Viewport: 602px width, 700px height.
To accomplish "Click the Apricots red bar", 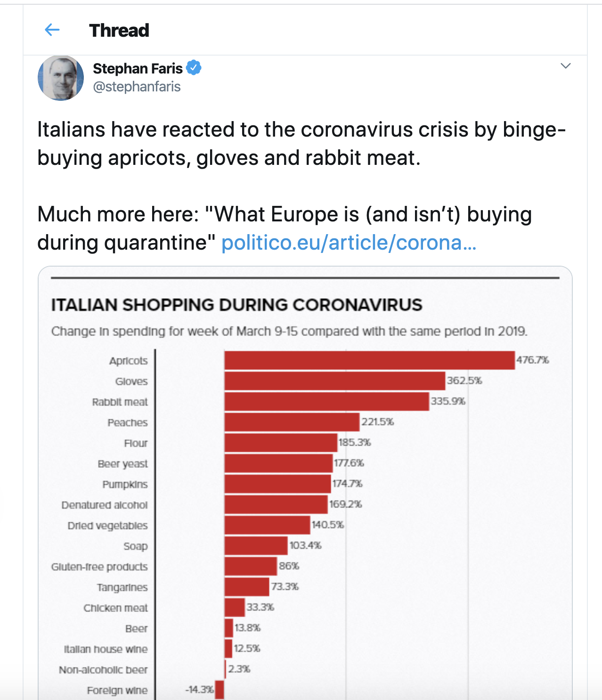I will coord(369,360).
